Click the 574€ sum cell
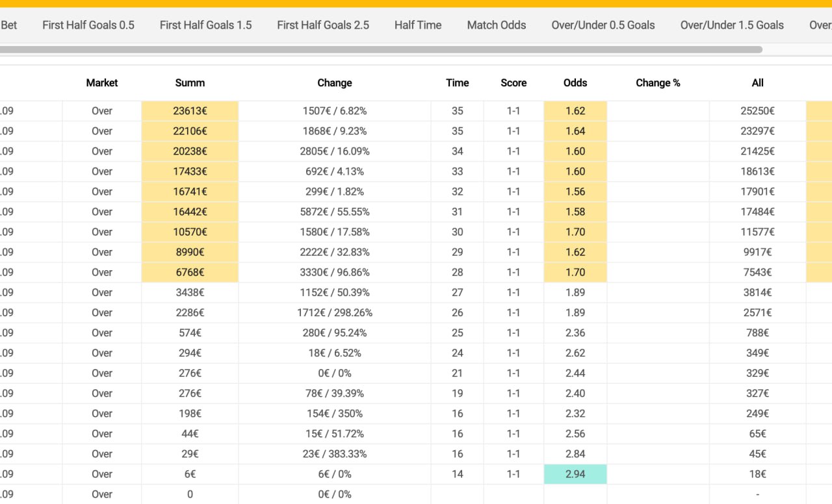Viewport: 832px width, 504px height. (190, 333)
